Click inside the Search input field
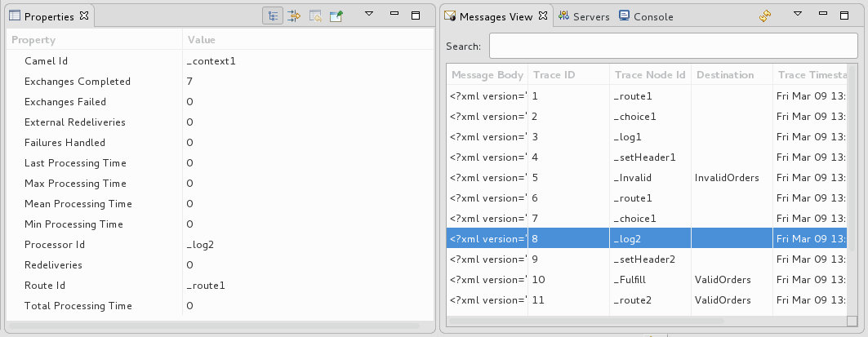The width and height of the screenshot is (868, 337). coord(673,46)
